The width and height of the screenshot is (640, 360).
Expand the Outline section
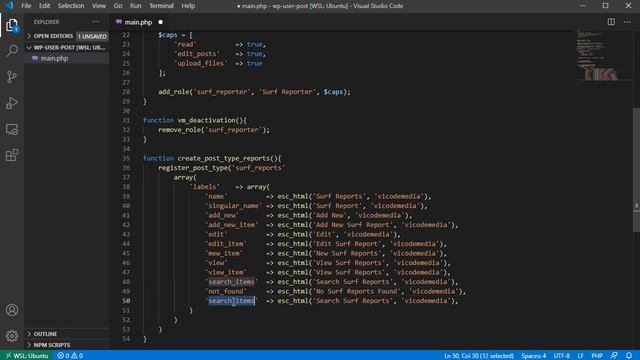click(67, 334)
